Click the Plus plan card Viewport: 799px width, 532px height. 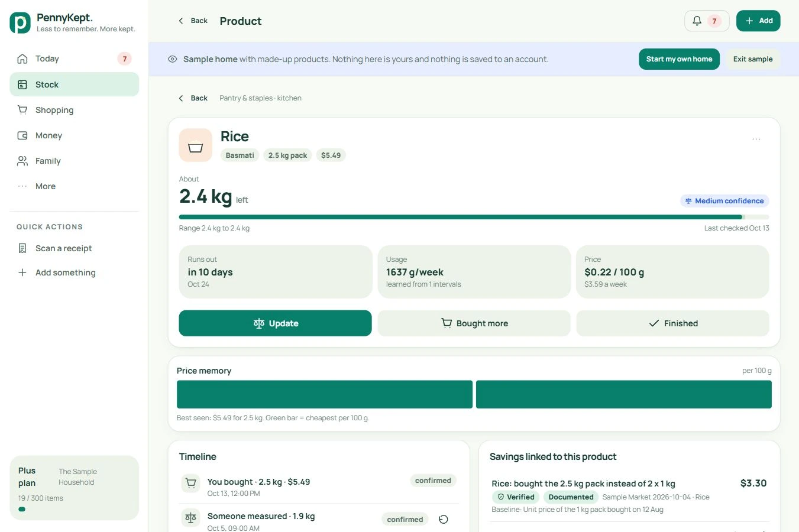tap(75, 488)
